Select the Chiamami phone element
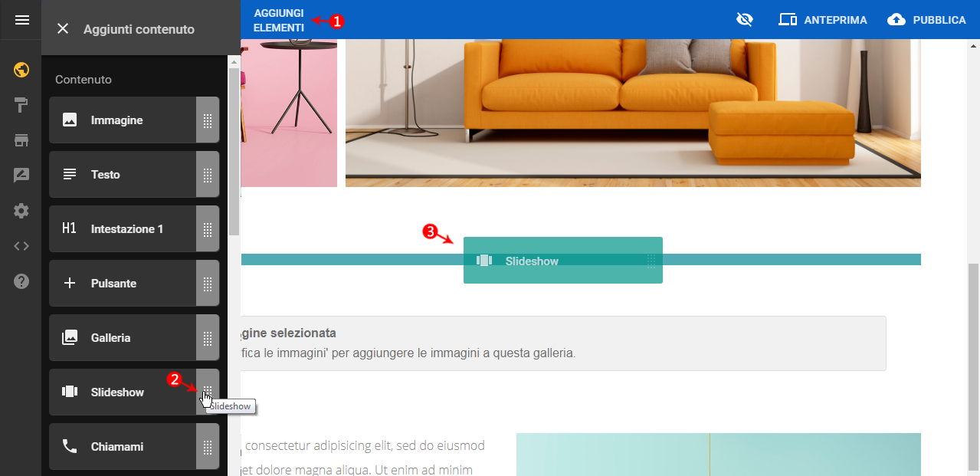The height and width of the screenshot is (476, 980). tap(123, 447)
